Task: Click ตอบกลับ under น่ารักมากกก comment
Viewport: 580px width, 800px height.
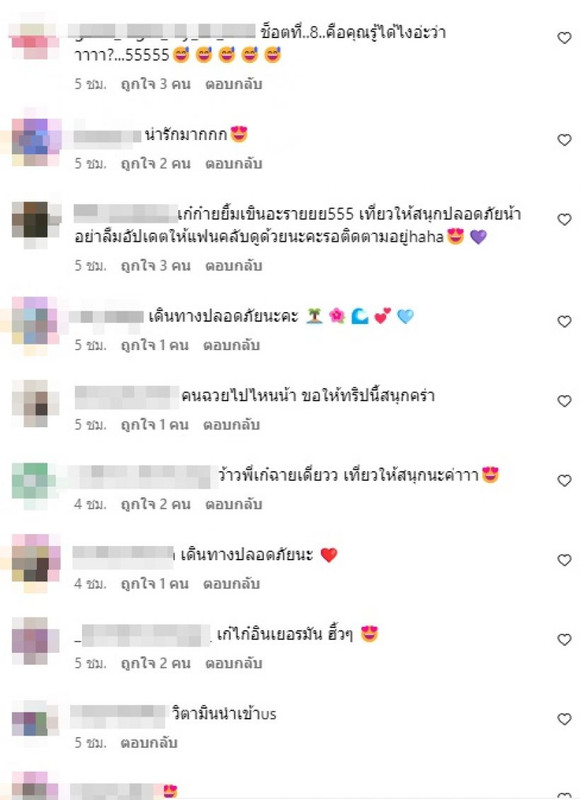Action: (x=234, y=164)
